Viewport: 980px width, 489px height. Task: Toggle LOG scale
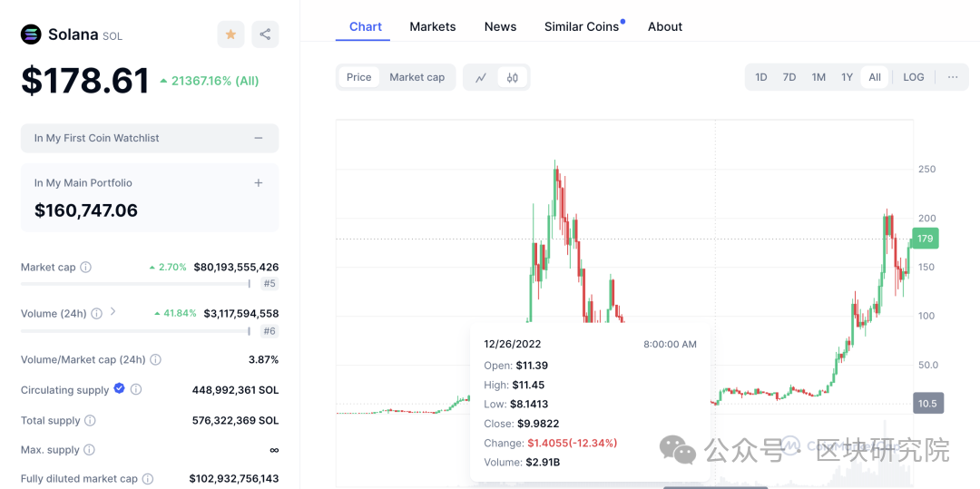point(913,77)
